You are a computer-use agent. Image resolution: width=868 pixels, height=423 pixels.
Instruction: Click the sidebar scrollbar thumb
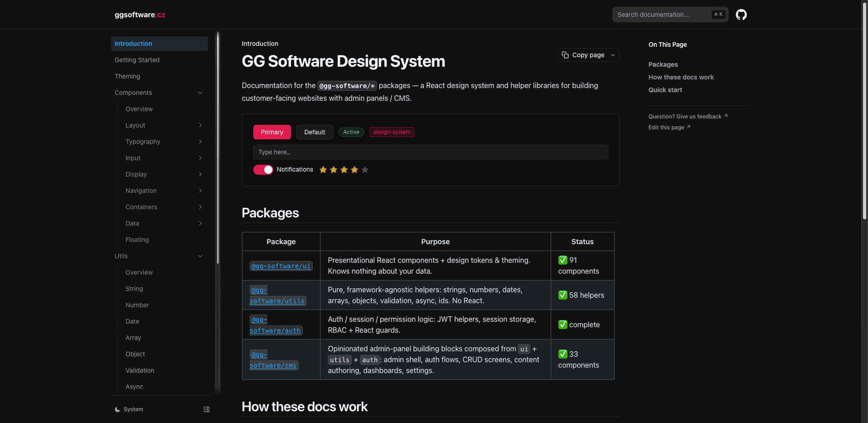pyautogui.click(x=218, y=148)
